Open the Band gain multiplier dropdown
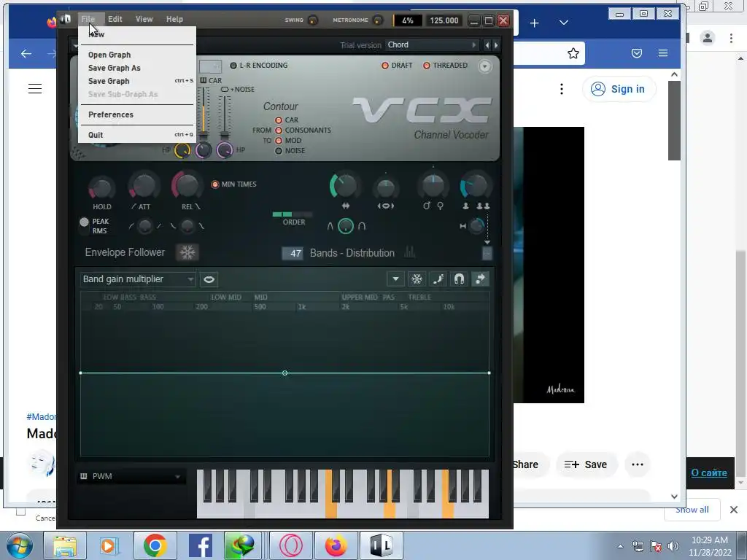 pyautogui.click(x=138, y=279)
